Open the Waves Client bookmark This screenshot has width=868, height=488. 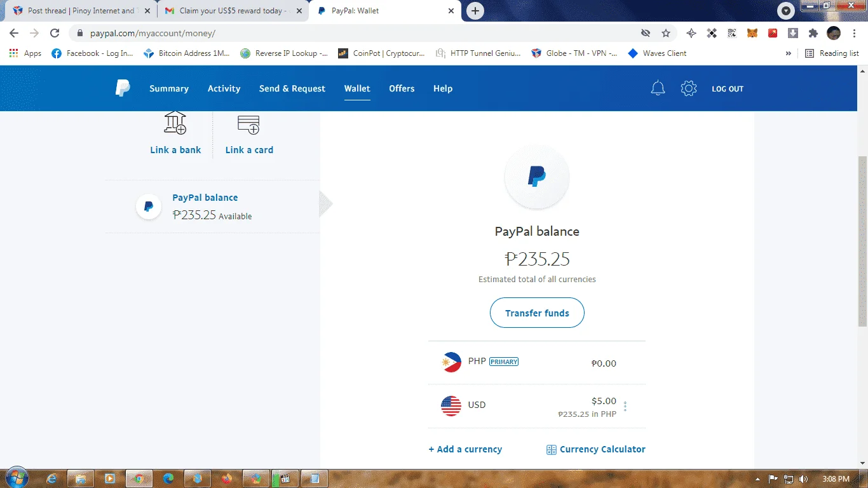[657, 53]
